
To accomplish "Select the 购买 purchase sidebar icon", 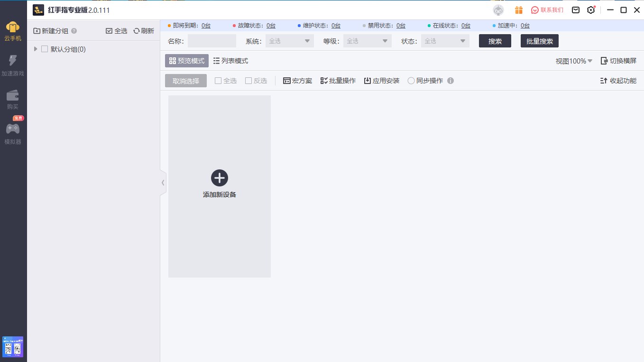I will [13, 98].
